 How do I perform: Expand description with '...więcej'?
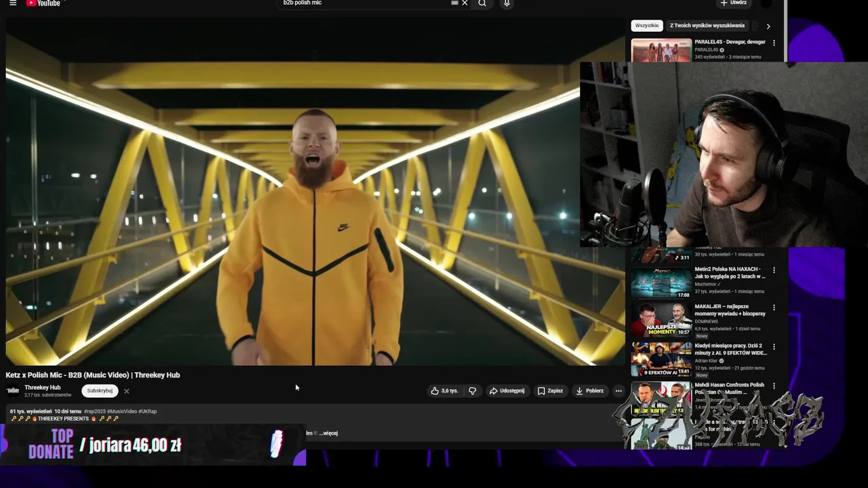(x=328, y=433)
